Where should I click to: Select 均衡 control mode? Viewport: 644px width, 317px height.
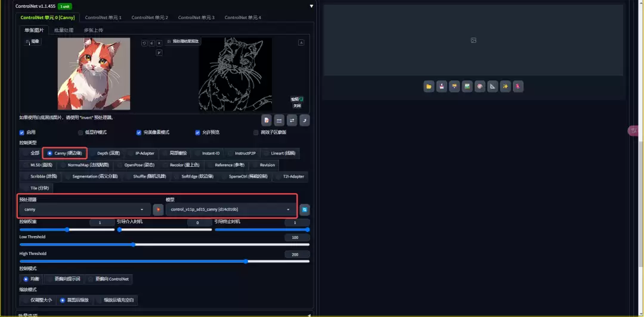tap(31, 279)
